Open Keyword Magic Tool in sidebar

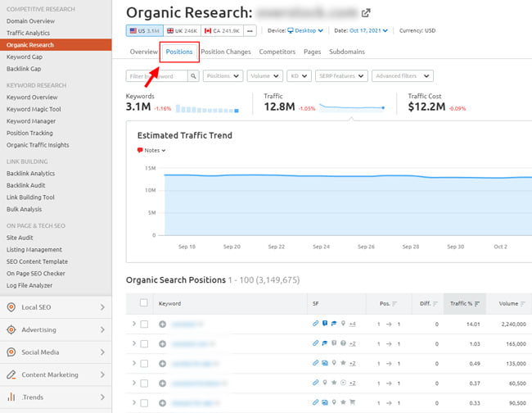[34, 109]
